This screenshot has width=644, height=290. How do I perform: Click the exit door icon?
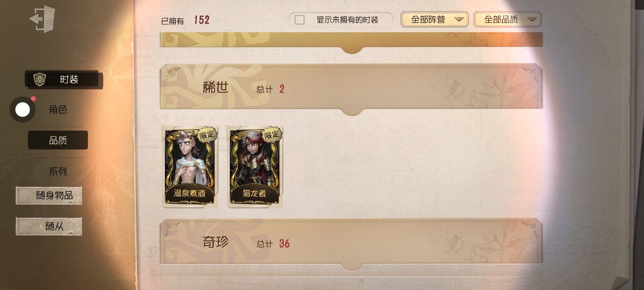[42, 19]
